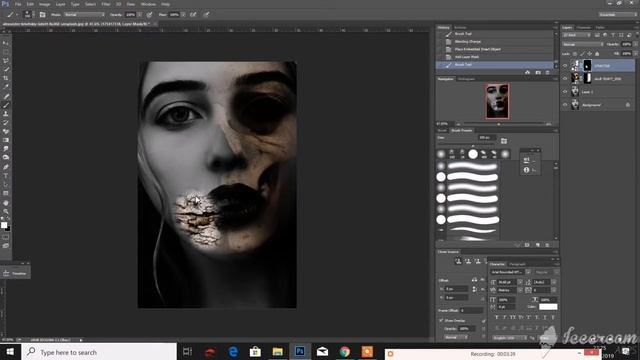
Task: Delete current state in History panel
Action: coord(548,72)
